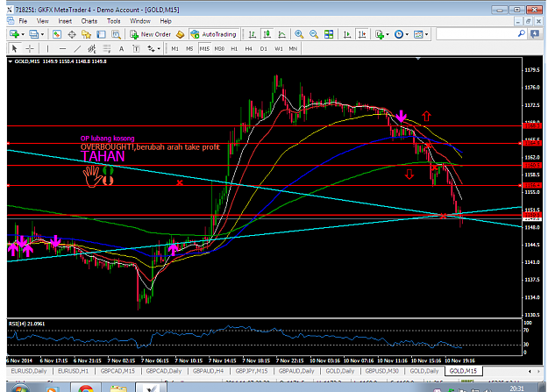Image resolution: width=548 pixels, height=392 pixels.
Task: Click the new chart plus icon
Action: click(14, 34)
